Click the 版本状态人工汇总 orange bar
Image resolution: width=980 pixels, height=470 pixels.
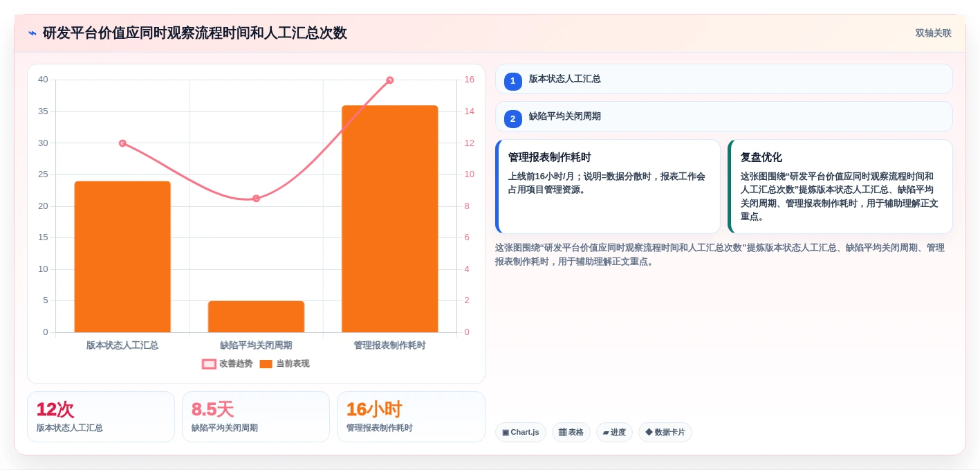coord(122,257)
